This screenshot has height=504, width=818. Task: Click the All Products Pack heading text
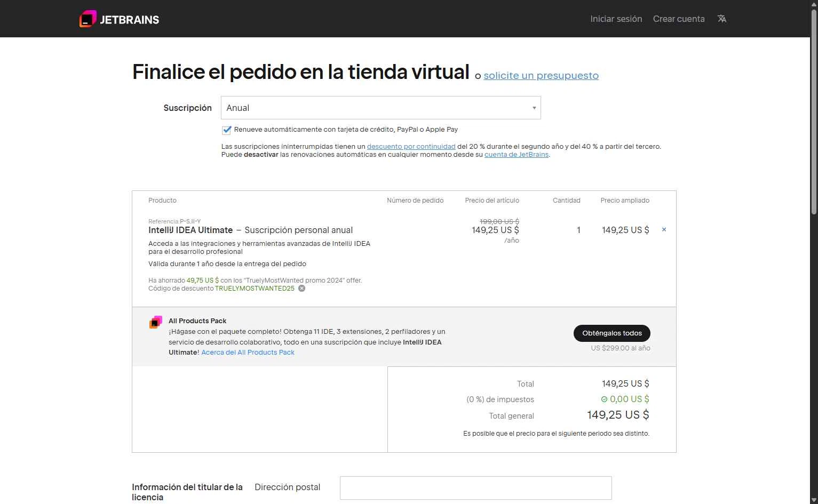coord(197,321)
